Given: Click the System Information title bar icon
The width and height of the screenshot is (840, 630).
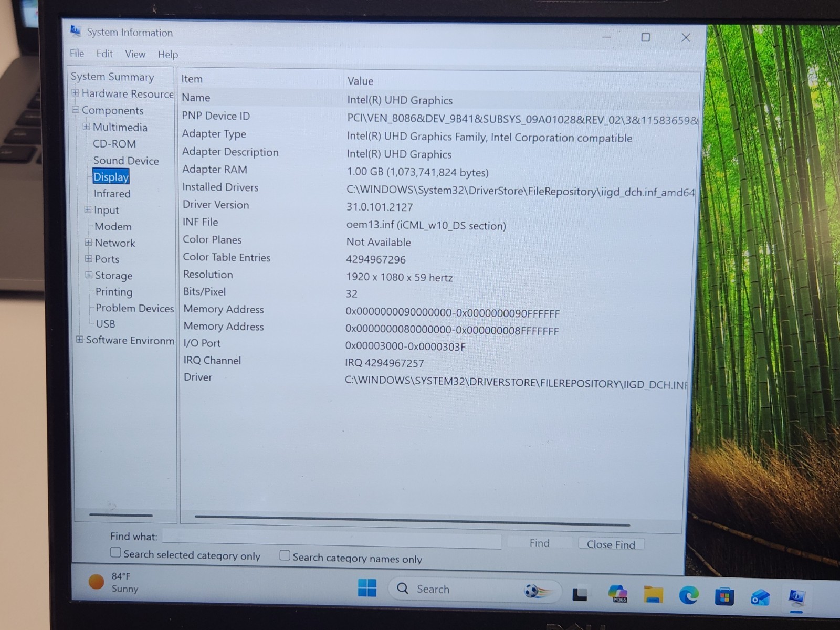Looking at the screenshot, I should click(x=76, y=31).
